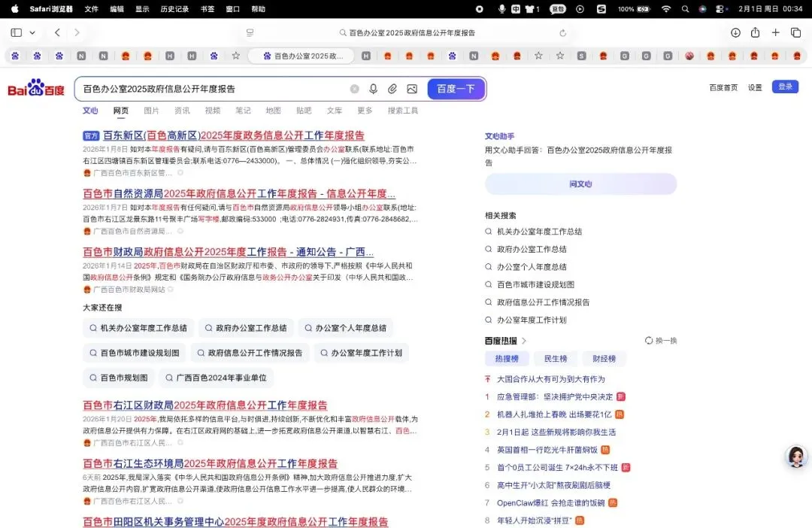Open the Apple menu
812x528 pixels.
[x=14, y=9]
